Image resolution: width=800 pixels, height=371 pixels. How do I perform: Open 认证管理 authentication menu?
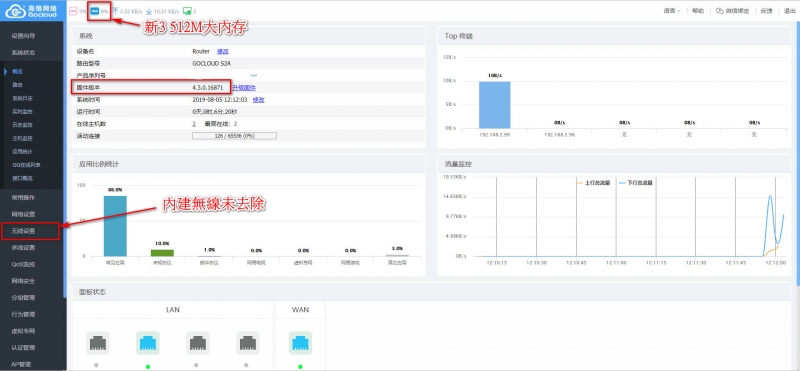pos(23,348)
